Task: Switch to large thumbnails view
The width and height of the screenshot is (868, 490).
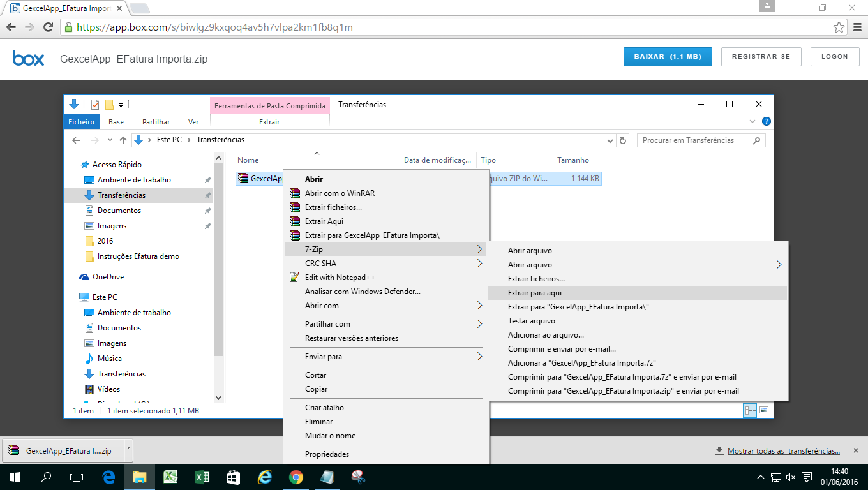Action: tap(763, 410)
